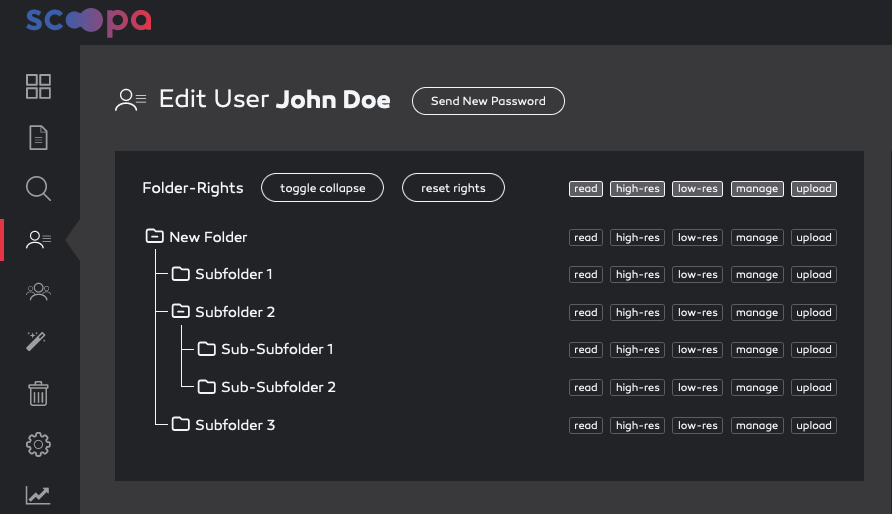Toggle upload right for New Folder
The width and height of the screenshot is (892, 514).
[813, 238]
